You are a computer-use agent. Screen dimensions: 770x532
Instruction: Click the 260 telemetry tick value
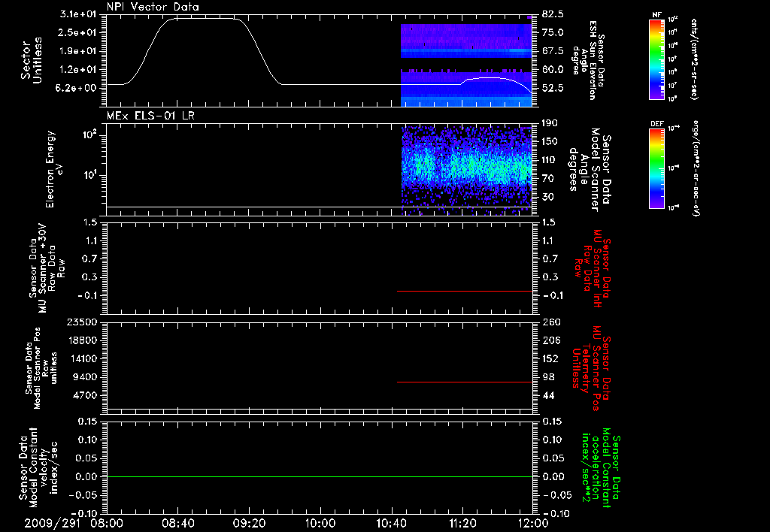tap(550, 322)
